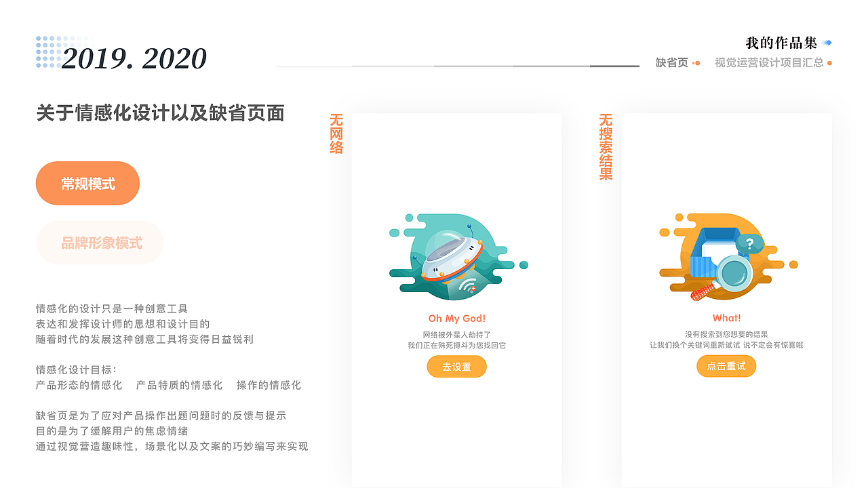
Task: Click the orange dot after 缺省页
Action: pyautogui.click(x=697, y=62)
